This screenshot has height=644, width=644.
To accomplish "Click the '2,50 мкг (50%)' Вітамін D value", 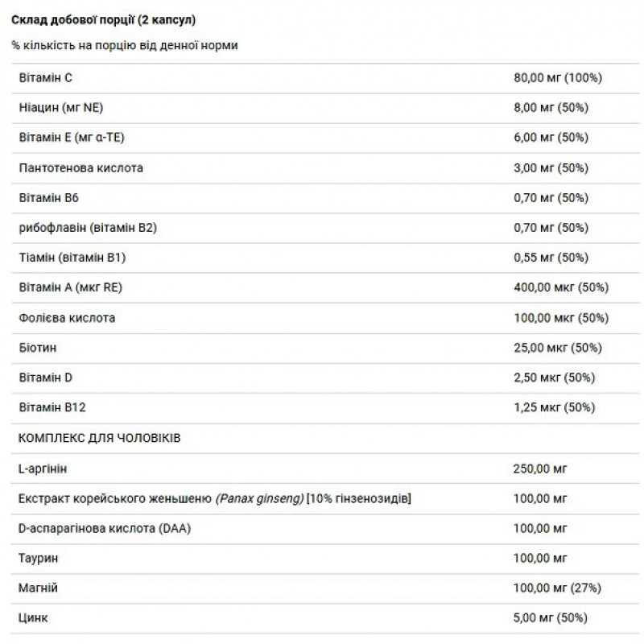I will click(555, 378).
